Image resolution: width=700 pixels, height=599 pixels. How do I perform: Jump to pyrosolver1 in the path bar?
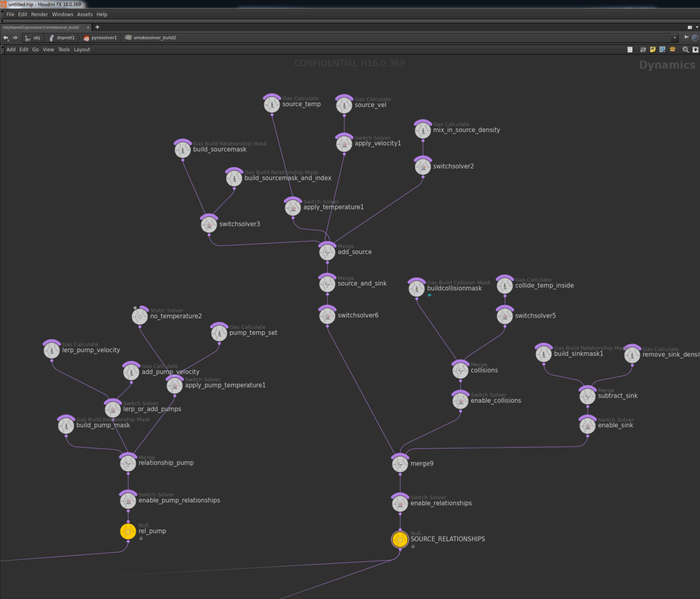point(104,38)
